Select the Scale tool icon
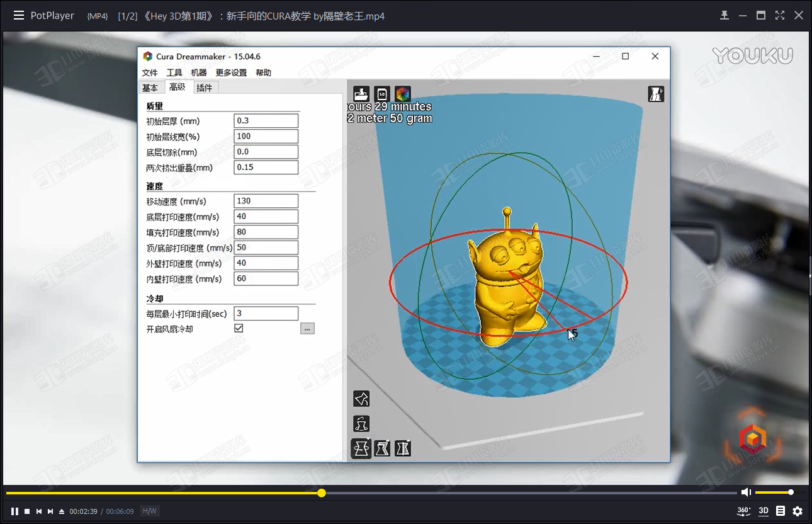Screen dimensions: 812x524 pyautogui.click(x=382, y=448)
